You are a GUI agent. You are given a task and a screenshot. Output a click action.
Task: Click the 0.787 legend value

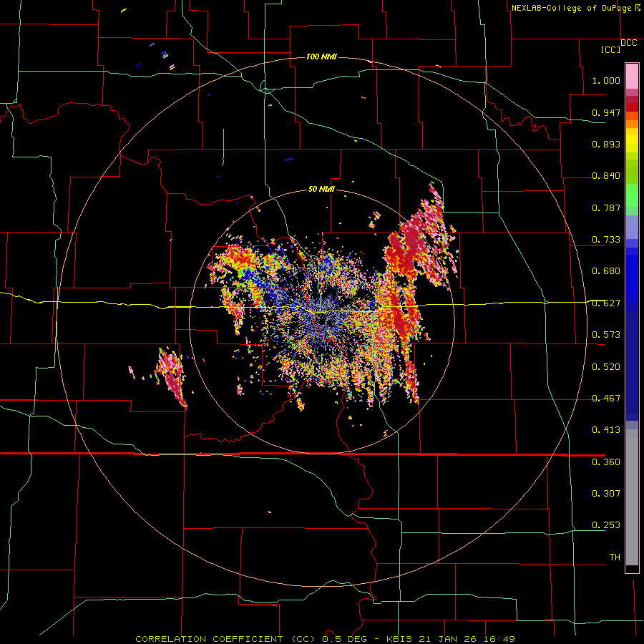pyautogui.click(x=606, y=208)
